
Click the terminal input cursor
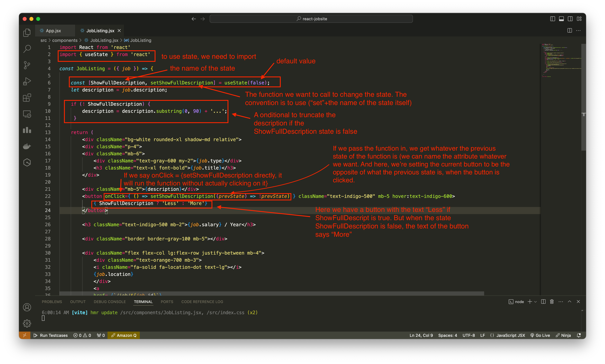tap(43, 318)
